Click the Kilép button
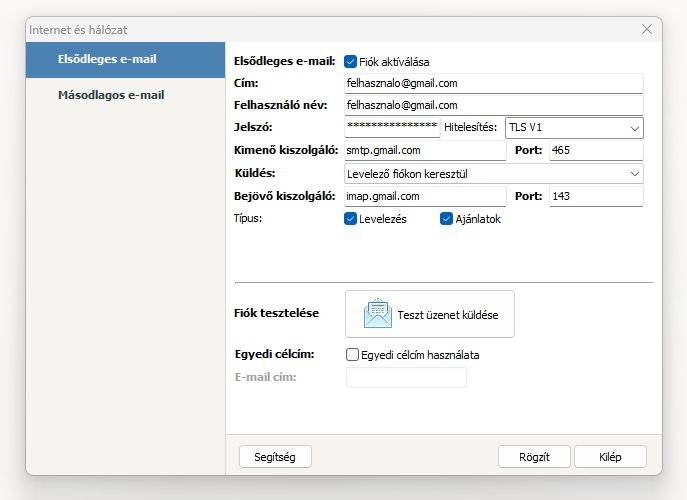Screen dimensions: 687x500 click(x=610, y=457)
